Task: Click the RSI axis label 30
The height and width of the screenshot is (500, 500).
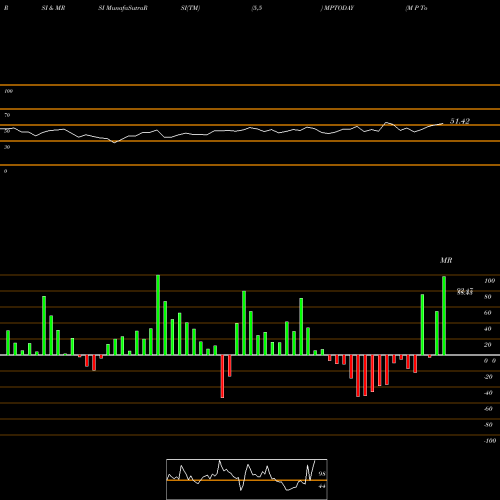Action: tap(7, 147)
